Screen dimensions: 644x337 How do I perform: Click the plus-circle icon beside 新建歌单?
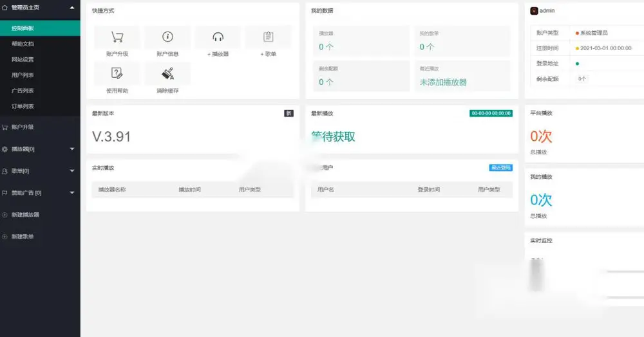tap(5, 237)
